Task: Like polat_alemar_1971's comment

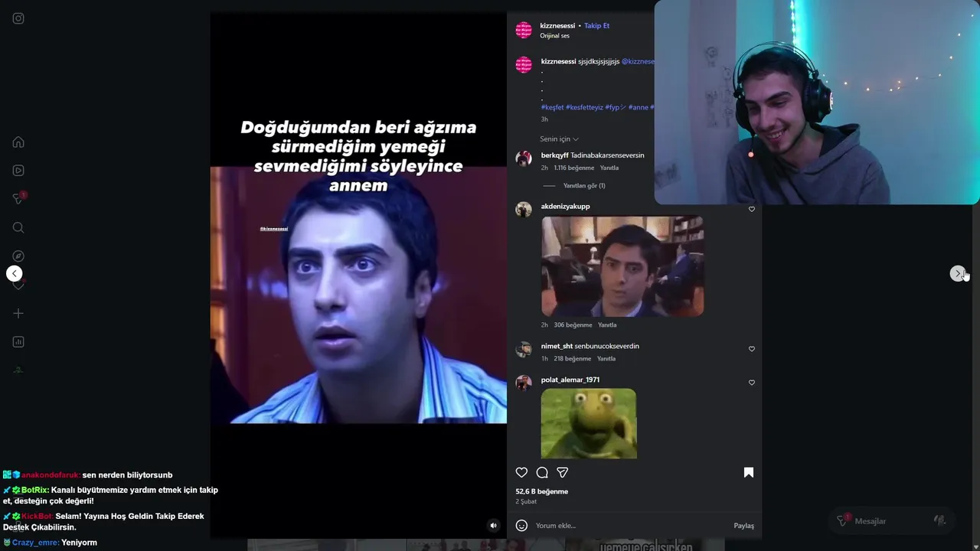Action: click(x=751, y=383)
